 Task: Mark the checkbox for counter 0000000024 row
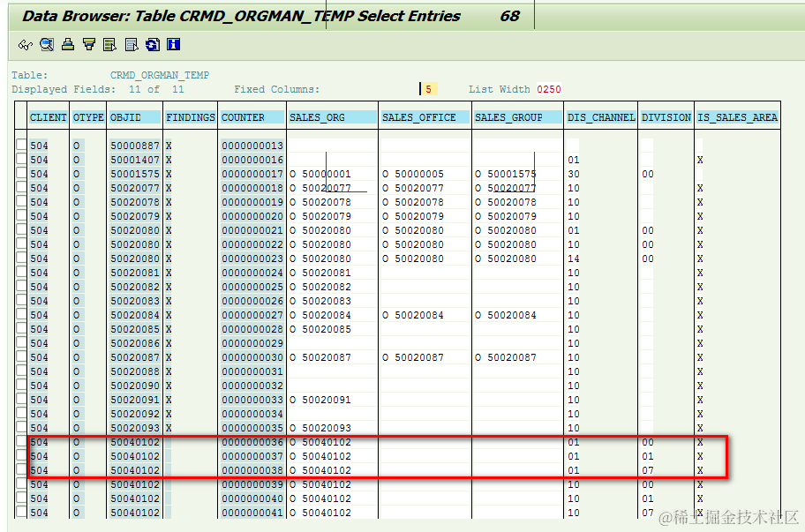tap(21, 272)
